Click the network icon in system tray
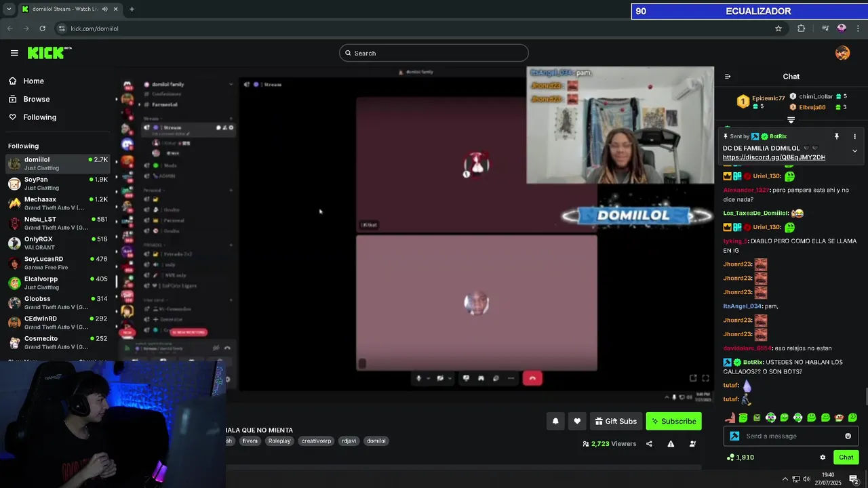Screen dimensions: 868x488 click(x=796, y=479)
